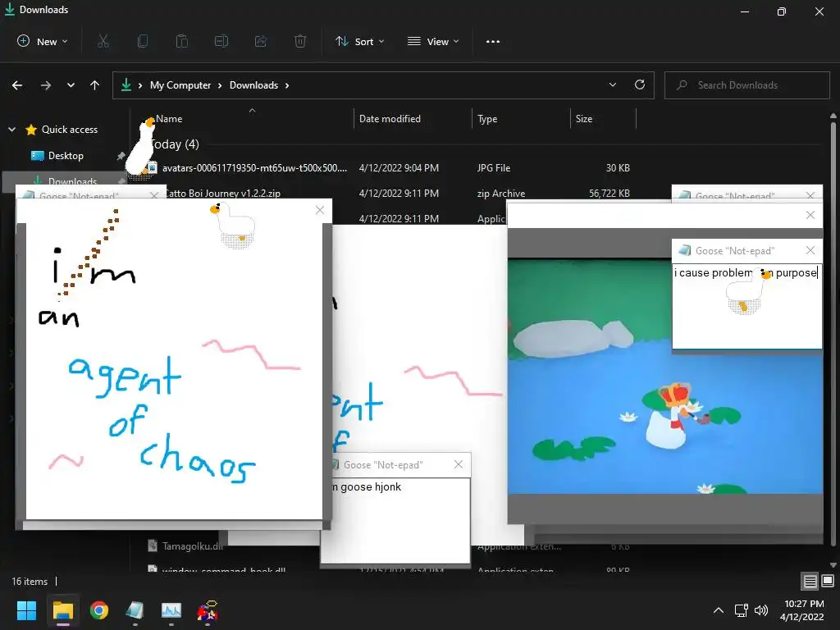Go forward with the right arrow
The width and height of the screenshot is (840, 630).
46,85
